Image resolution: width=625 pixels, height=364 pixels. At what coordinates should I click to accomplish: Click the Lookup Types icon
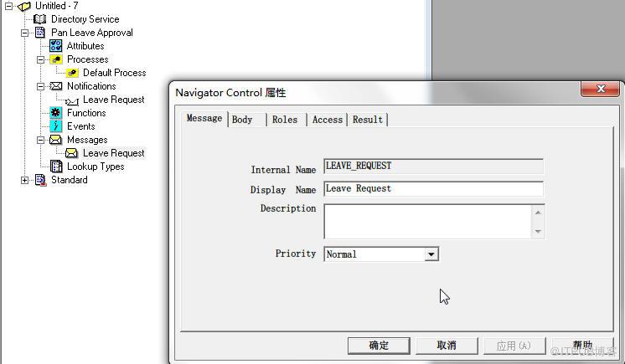coord(56,167)
